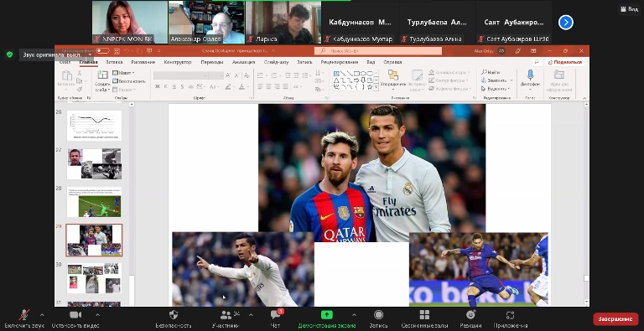The height and width of the screenshot is (331, 644).
Task: Open Zoom Reactions smiley icon
Action: pyautogui.click(x=470, y=315)
